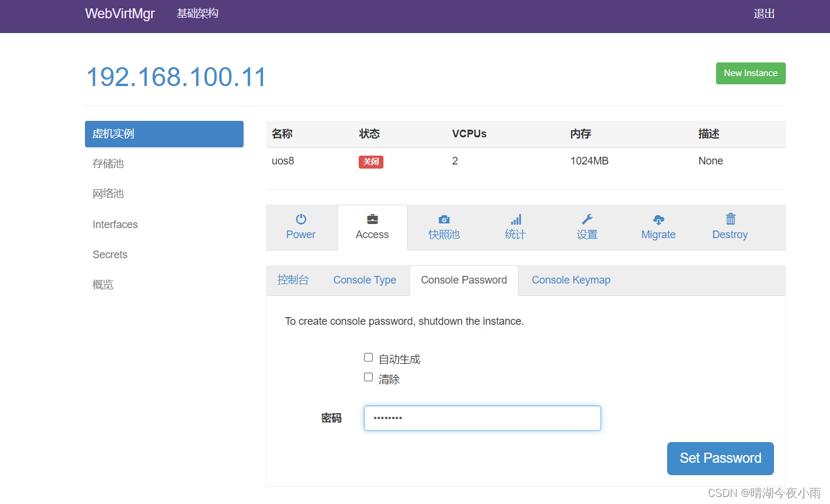Click the VCPUs value 2 for uos8
Screen dimensions: 830x504
click(455, 161)
